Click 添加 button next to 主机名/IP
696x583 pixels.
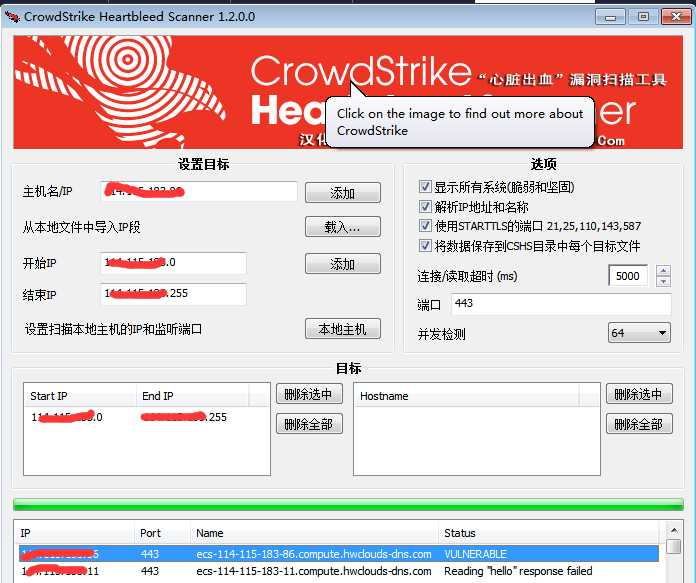pyautogui.click(x=343, y=193)
